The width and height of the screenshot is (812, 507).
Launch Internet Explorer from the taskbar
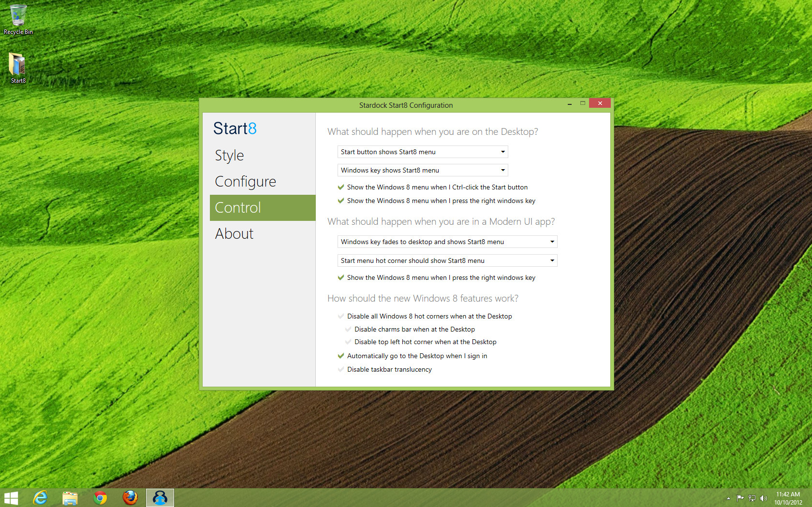point(40,498)
